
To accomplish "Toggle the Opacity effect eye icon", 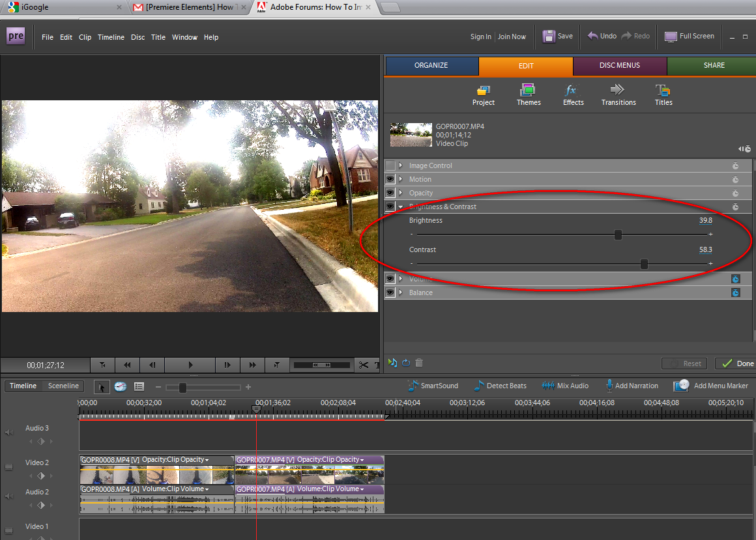I will tap(390, 193).
